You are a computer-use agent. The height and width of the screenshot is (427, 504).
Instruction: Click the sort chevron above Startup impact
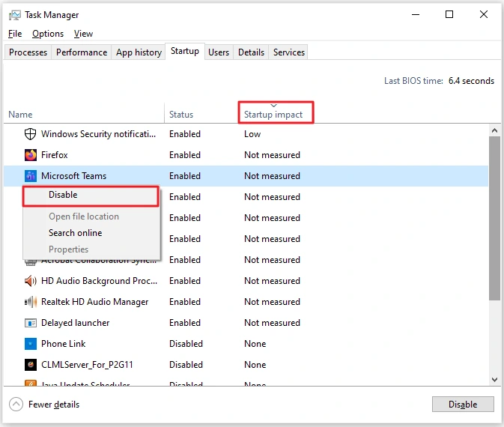pos(273,106)
